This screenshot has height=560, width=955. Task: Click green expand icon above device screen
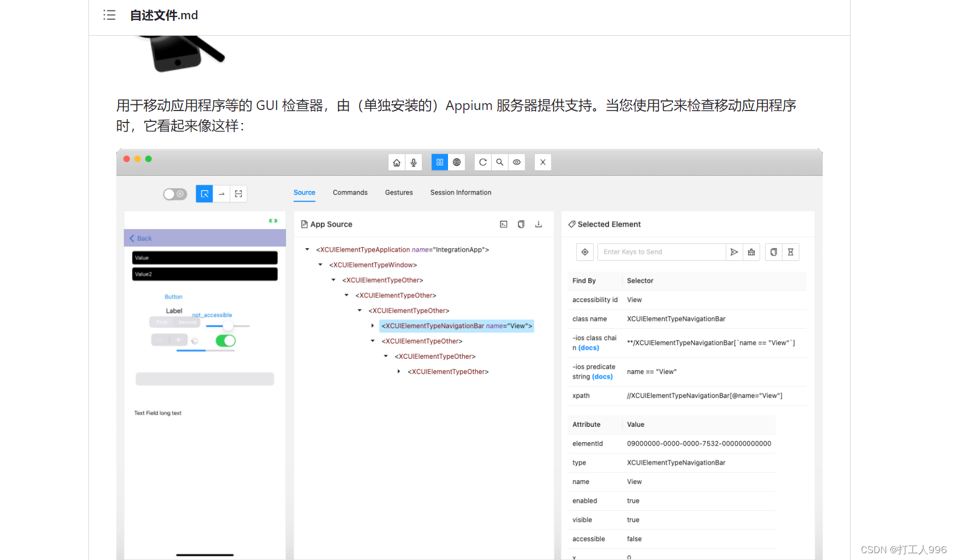click(x=273, y=220)
